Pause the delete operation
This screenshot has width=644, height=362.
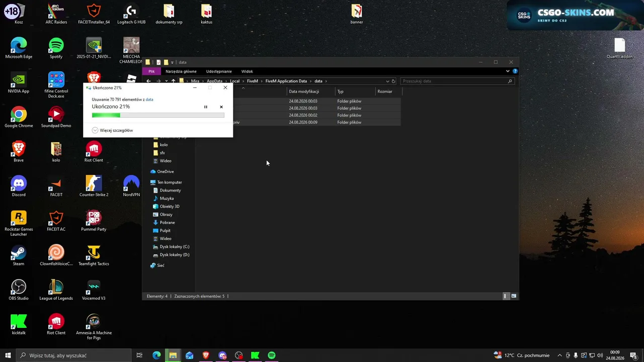(205, 107)
